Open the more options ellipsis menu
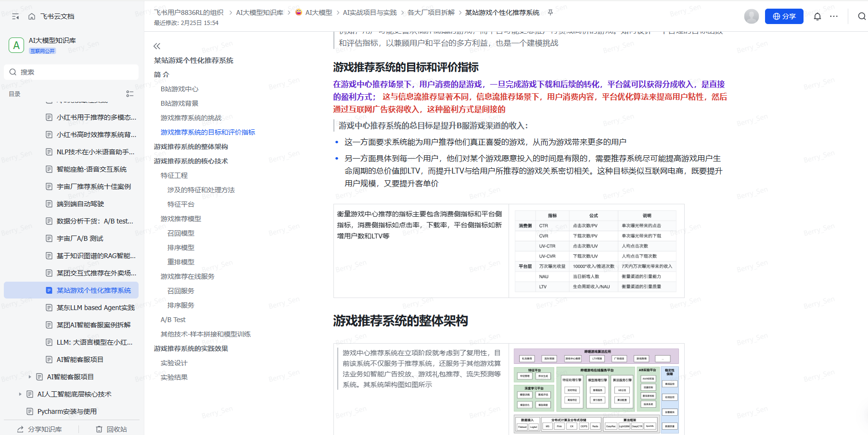This screenshot has height=435, width=868. [834, 16]
